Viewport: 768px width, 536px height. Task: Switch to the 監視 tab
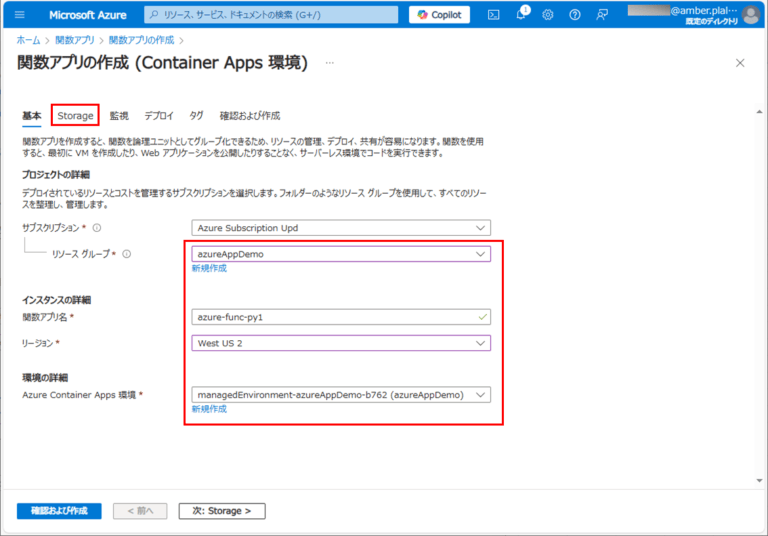pos(119,116)
